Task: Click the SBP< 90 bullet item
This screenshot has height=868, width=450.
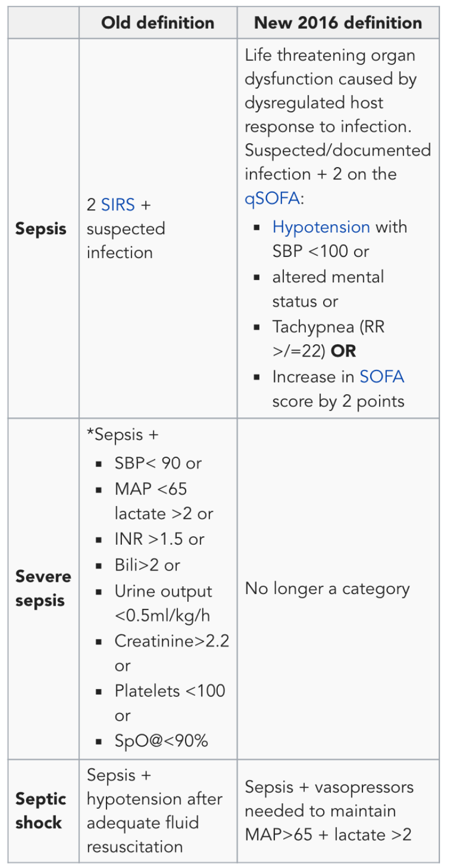Action: pos(157,463)
